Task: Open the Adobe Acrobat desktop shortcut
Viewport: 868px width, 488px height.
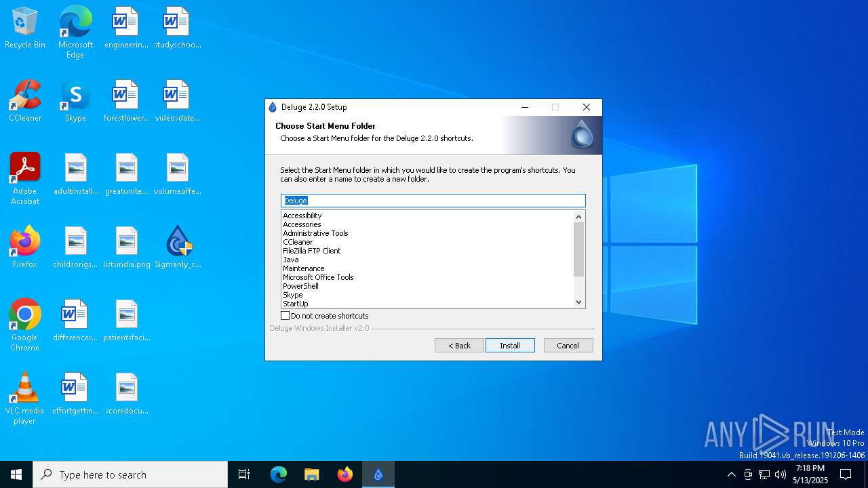Action: [x=25, y=179]
